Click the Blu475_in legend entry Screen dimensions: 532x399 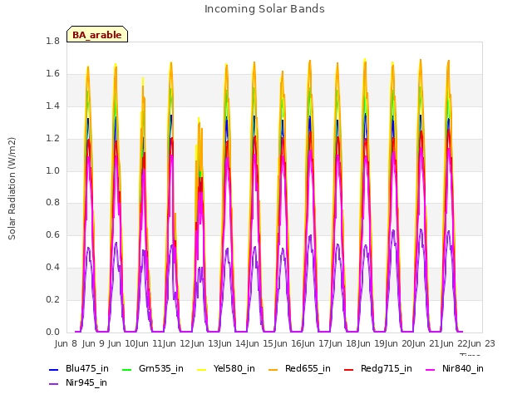click(79, 368)
